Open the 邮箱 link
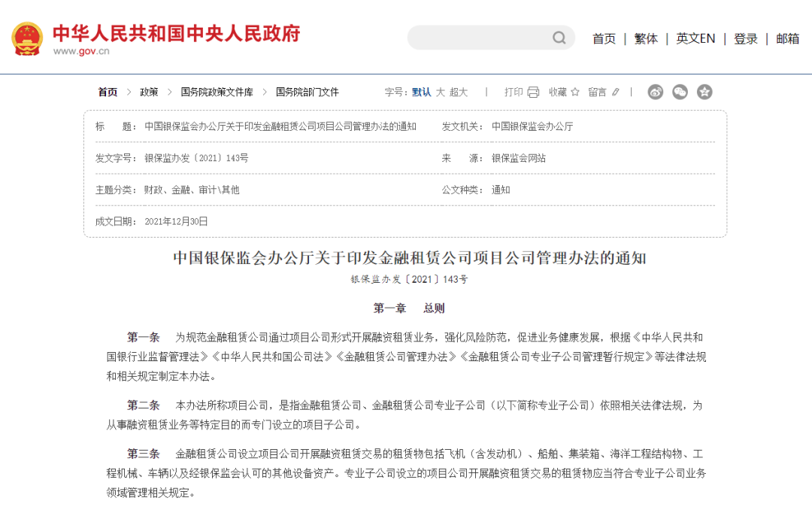This screenshot has height=510, width=812. (x=788, y=38)
